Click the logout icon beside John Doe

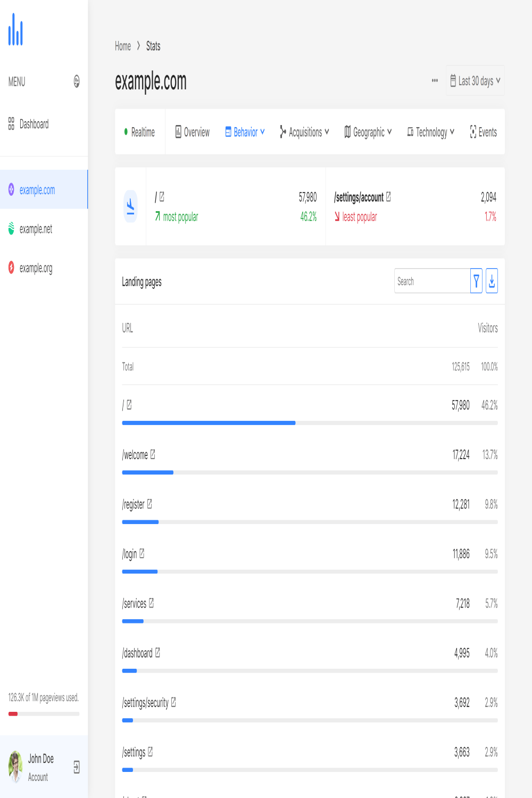(77, 767)
